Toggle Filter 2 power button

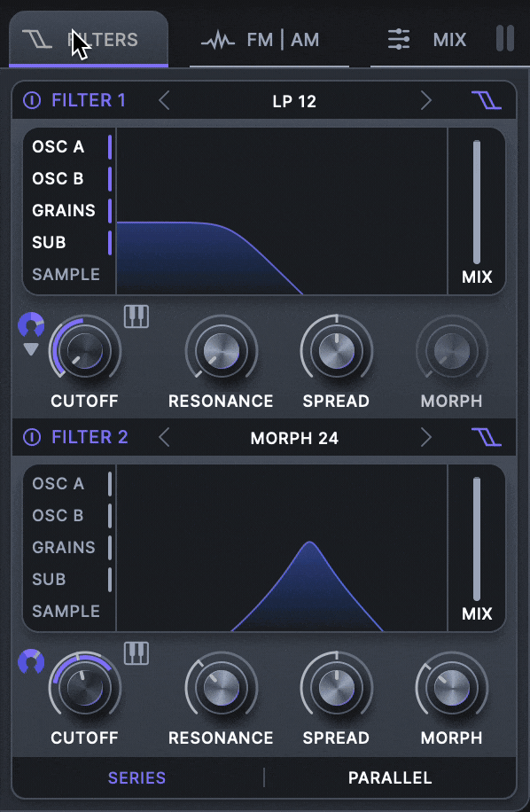click(x=32, y=438)
